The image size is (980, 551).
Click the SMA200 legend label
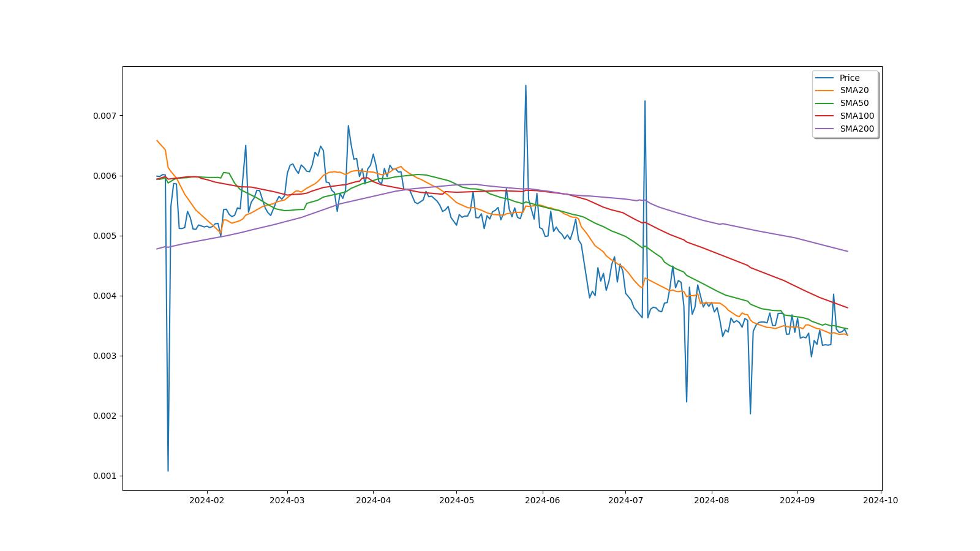[857, 129]
